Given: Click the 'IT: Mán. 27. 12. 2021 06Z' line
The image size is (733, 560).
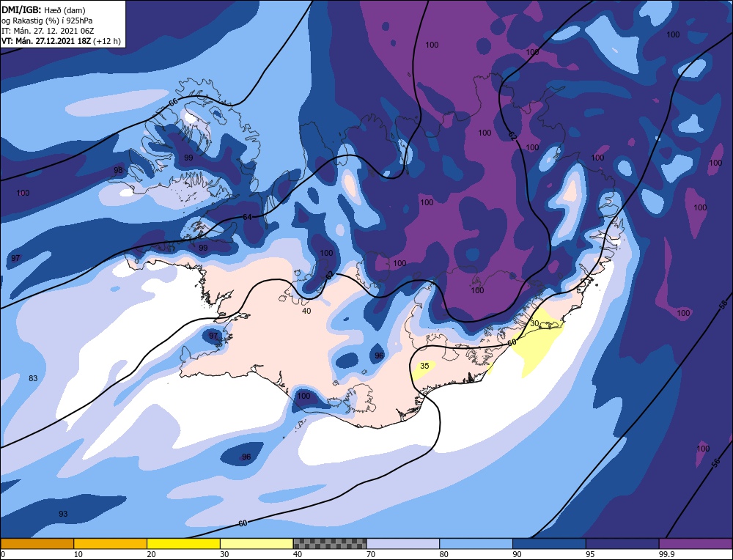Looking at the screenshot, I should click(x=48, y=31).
